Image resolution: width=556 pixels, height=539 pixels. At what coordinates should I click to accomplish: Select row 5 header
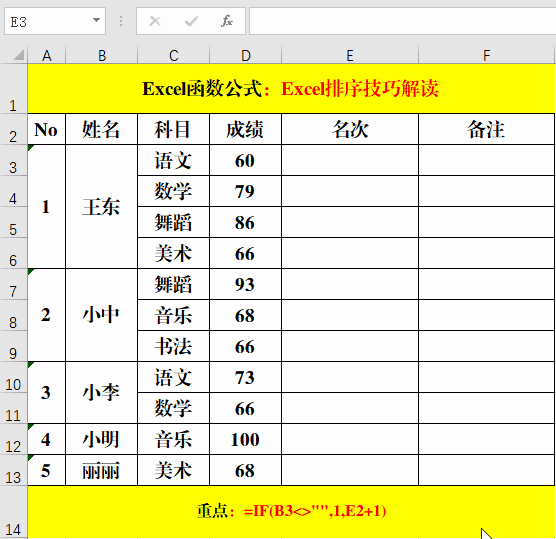click(13, 222)
